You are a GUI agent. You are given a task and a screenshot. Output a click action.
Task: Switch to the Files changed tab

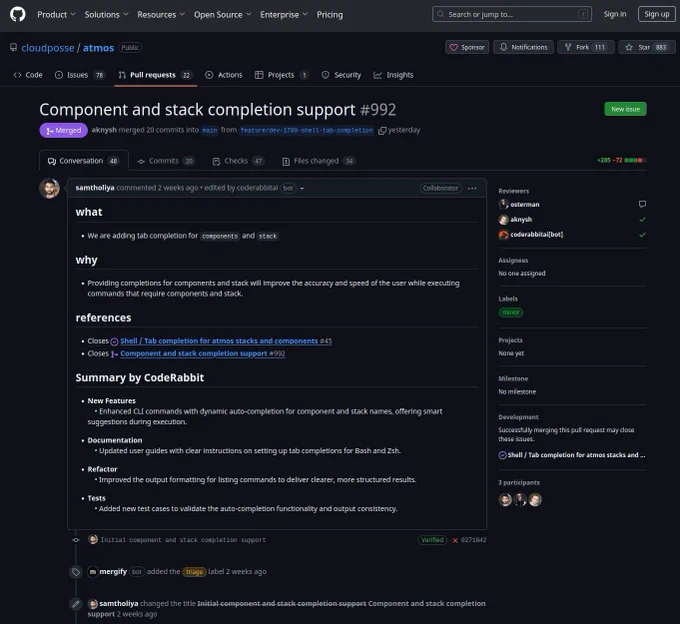point(319,161)
